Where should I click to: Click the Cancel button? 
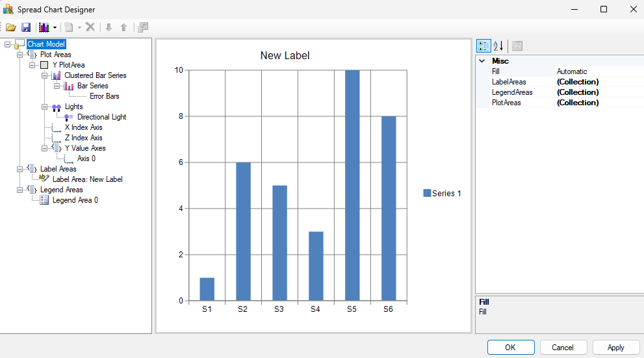pos(563,348)
